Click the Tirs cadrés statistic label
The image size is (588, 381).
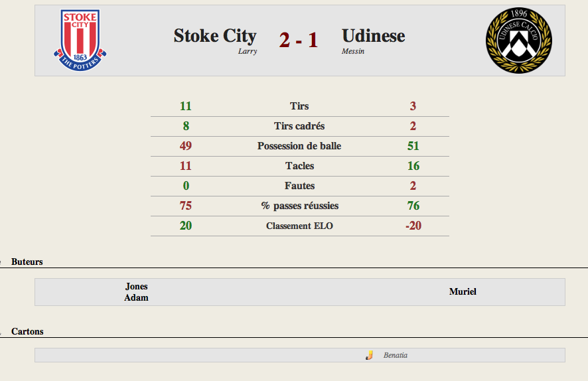(299, 126)
